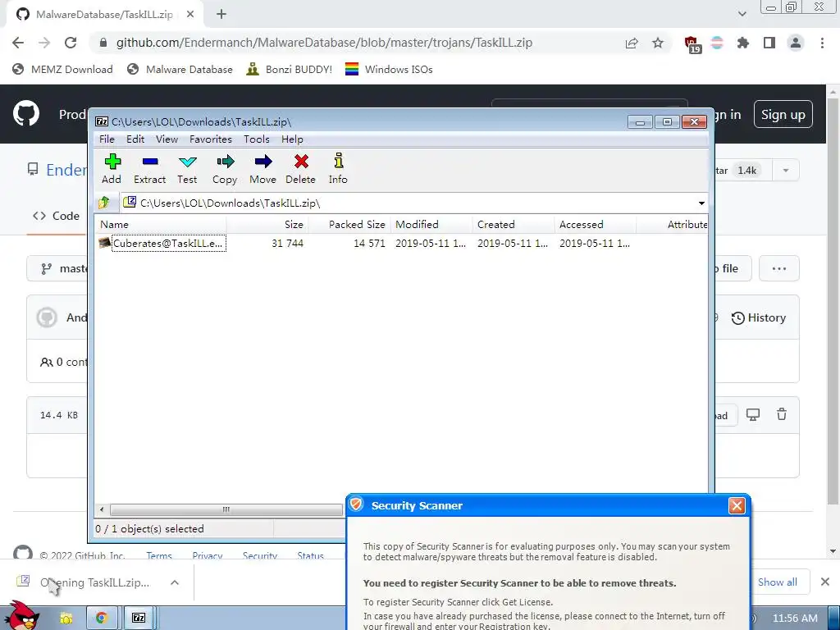
Task: Open Chrome profile avatar
Action: [x=796, y=43]
